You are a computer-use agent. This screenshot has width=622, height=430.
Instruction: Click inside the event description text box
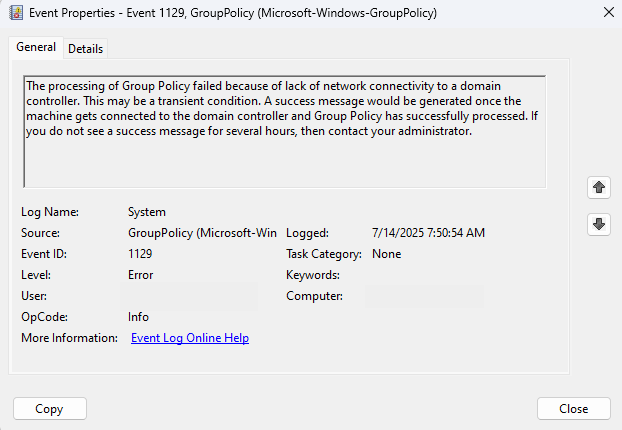284,132
